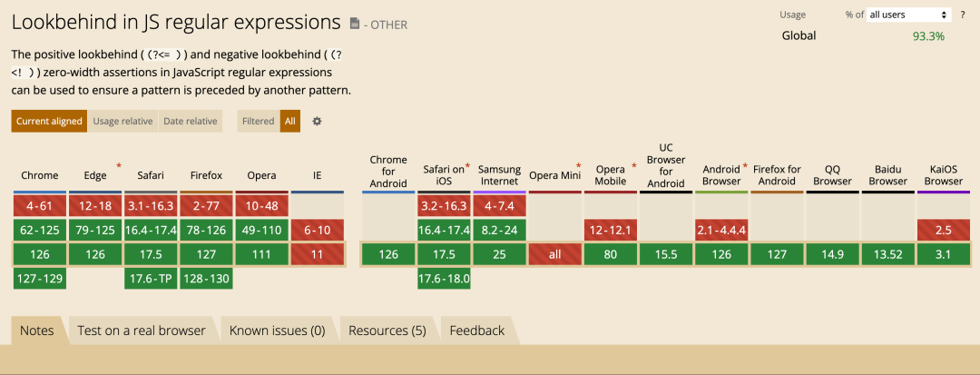This screenshot has width=980, height=375.
Task: Click the Opera Mini all version cell
Action: (554, 254)
